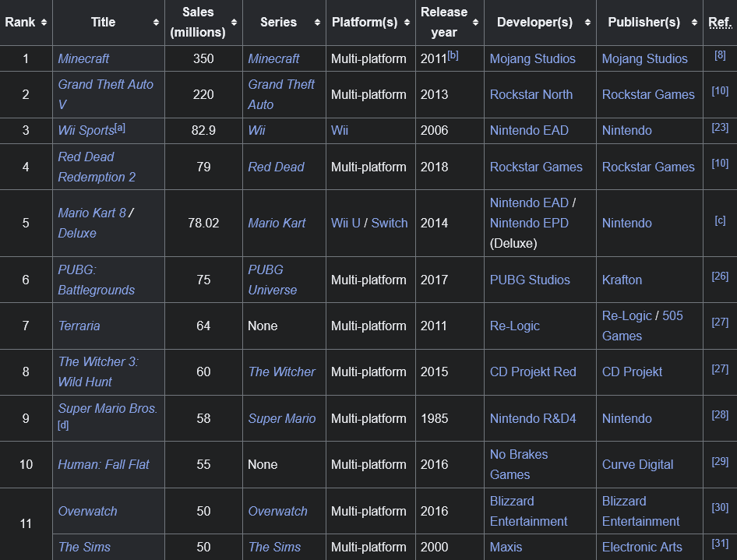Viewport: 737px width, 560px height.
Task: Open Krafton publisher link
Action: point(622,280)
